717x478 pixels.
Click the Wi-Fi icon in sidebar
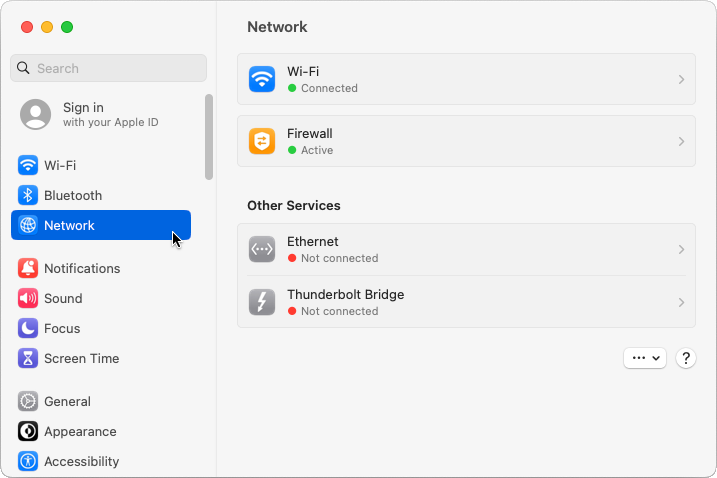(x=28, y=165)
